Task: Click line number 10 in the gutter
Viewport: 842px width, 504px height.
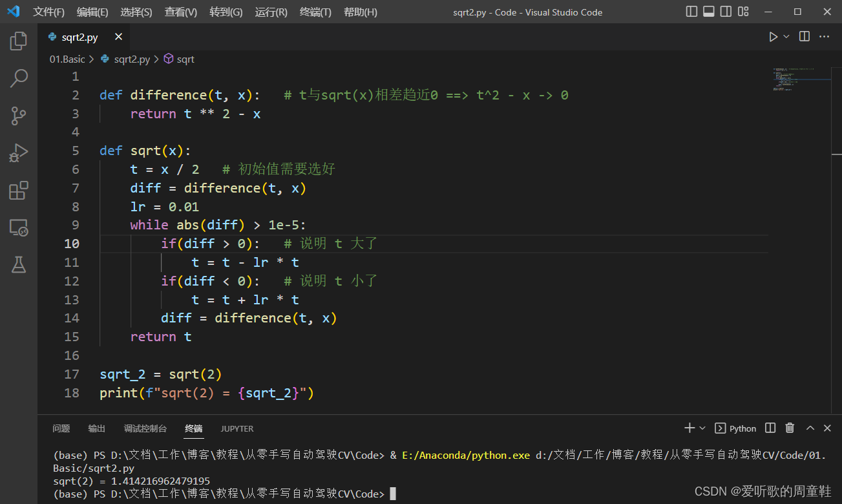Action: (x=72, y=244)
